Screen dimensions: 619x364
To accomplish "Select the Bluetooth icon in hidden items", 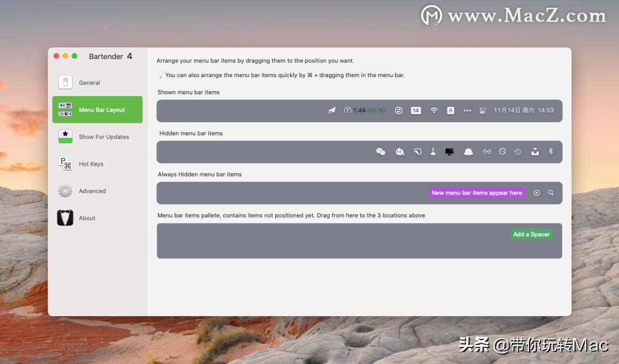I will tap(550, 151).
